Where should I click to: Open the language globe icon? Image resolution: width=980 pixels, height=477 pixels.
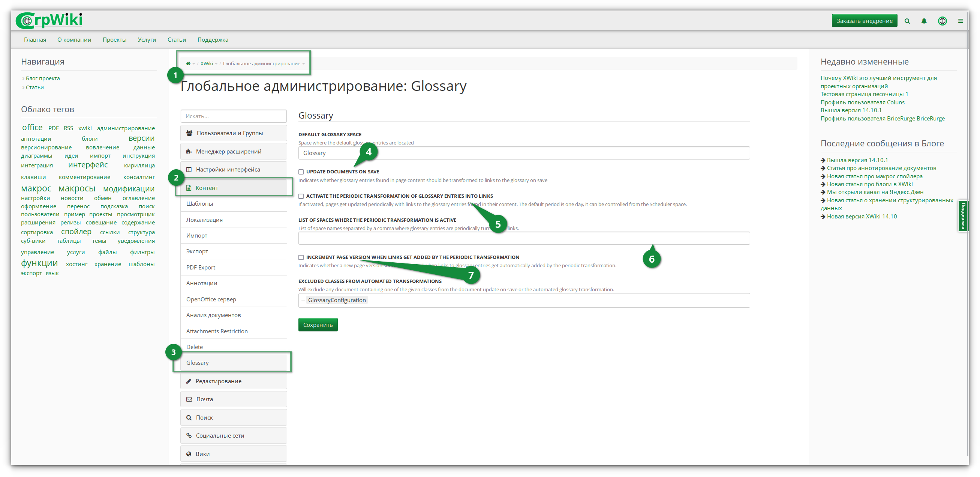click(x=942, y=21)
